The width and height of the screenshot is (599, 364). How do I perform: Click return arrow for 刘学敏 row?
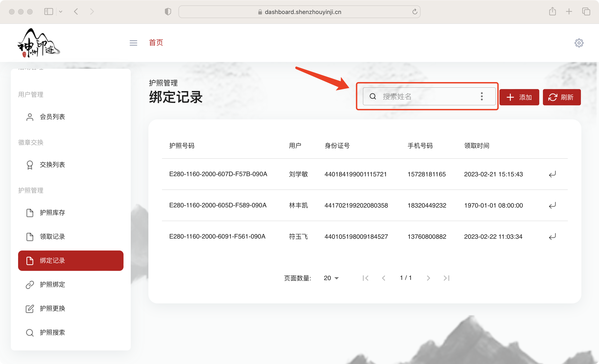(552, 174)
